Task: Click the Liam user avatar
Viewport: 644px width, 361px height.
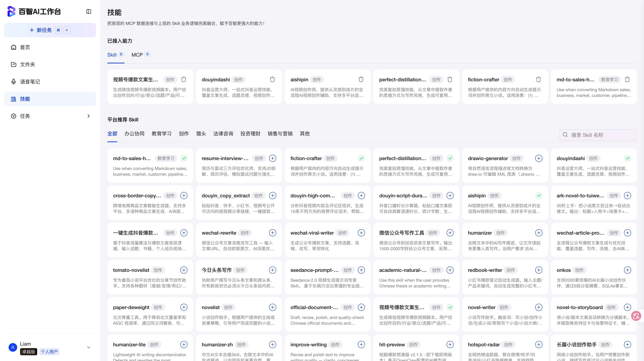Action: coord(13,348)
